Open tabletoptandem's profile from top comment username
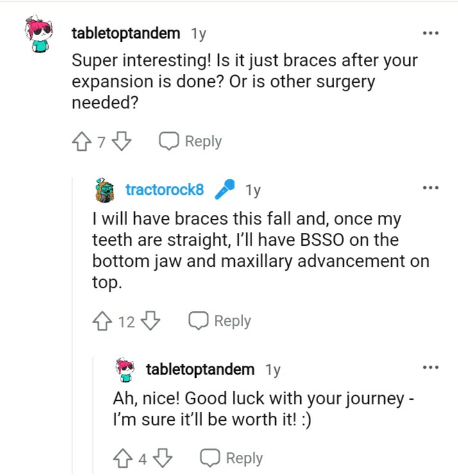The image size is (458, 476). click(126, 33)
